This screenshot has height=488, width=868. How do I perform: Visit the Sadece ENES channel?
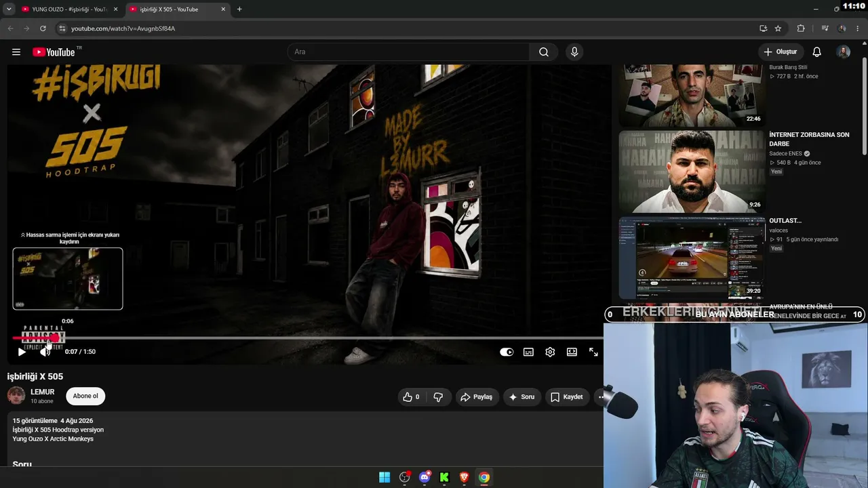click(785, 154)
